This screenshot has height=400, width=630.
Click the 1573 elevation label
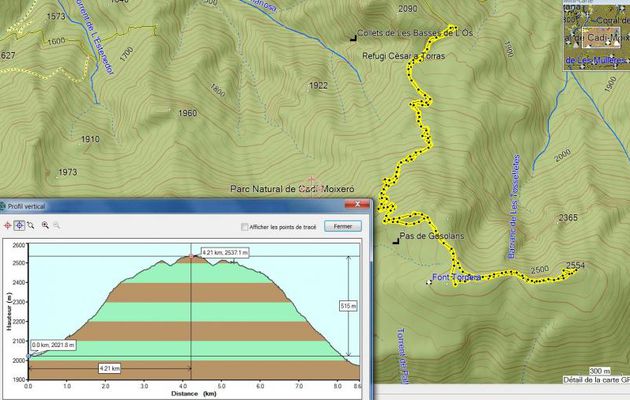[x=56, y=16]
